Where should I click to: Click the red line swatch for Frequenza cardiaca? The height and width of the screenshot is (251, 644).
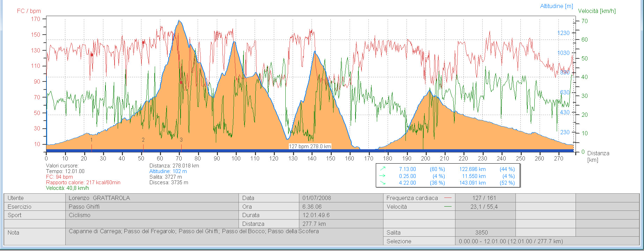[448, 198]
